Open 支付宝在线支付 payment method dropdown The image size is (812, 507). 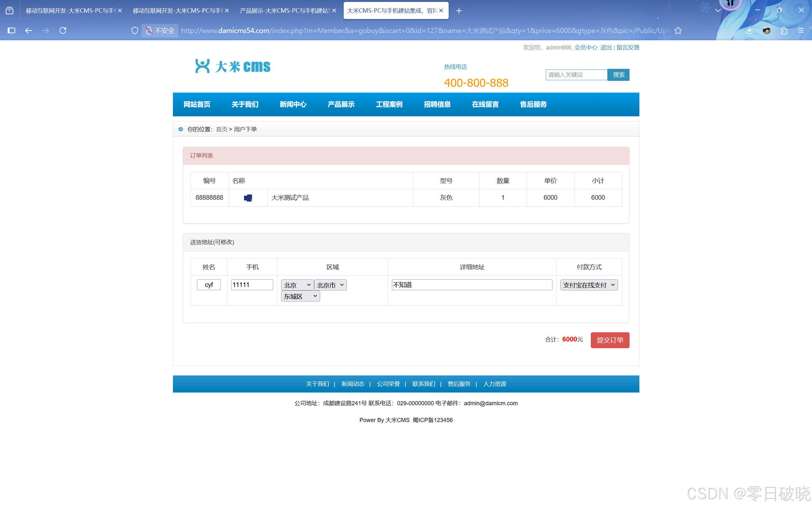click(x=589, y=285)
